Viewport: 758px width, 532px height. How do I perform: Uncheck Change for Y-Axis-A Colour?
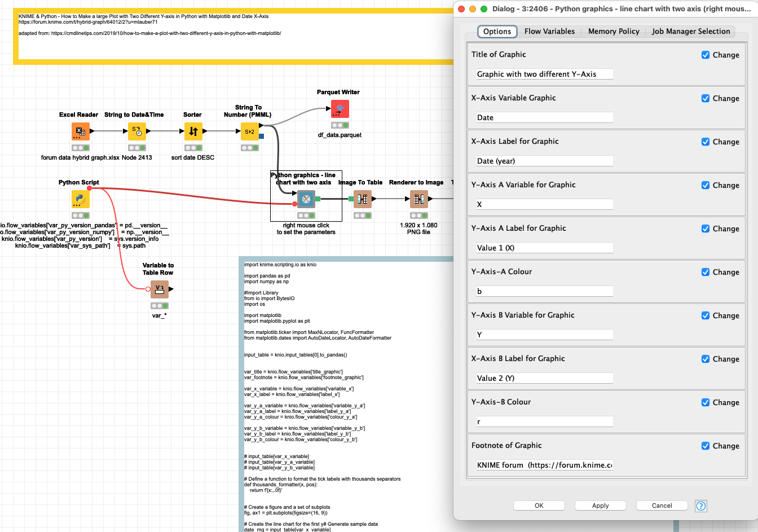(x=706, y=272)
